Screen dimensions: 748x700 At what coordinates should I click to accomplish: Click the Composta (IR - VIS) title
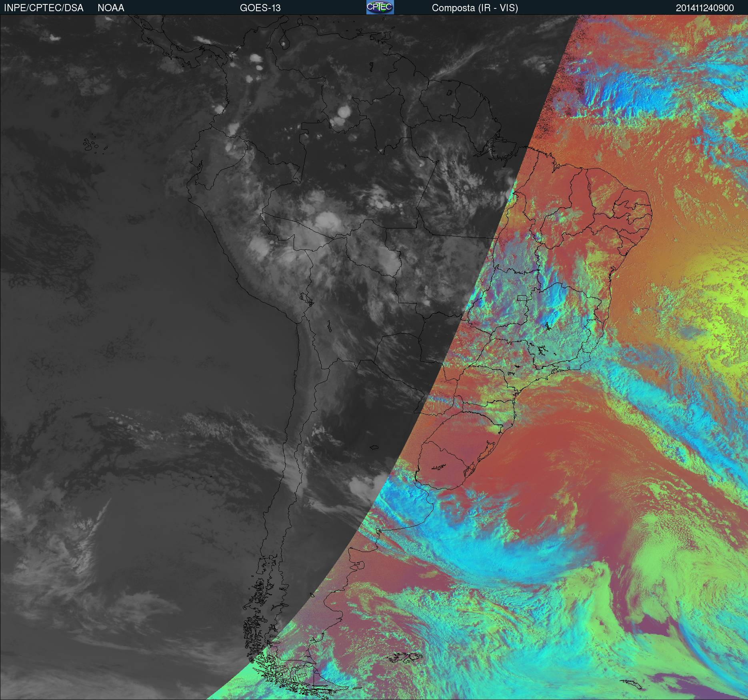[475, 8]
